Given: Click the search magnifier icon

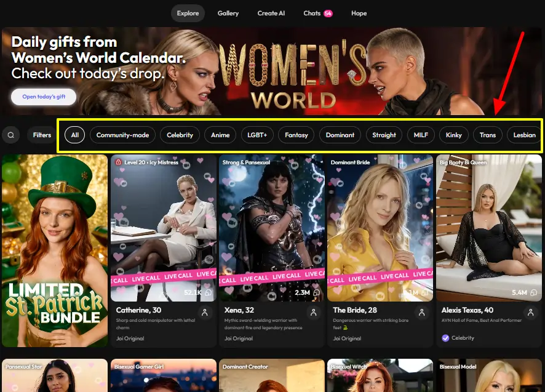Looking at the screenshot, I should point(10,135).
